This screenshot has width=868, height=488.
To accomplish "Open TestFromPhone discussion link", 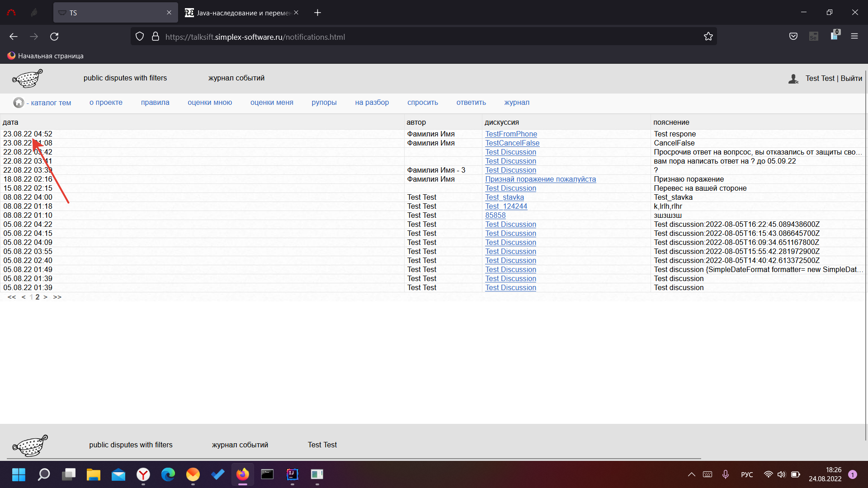I will (511, 134).
